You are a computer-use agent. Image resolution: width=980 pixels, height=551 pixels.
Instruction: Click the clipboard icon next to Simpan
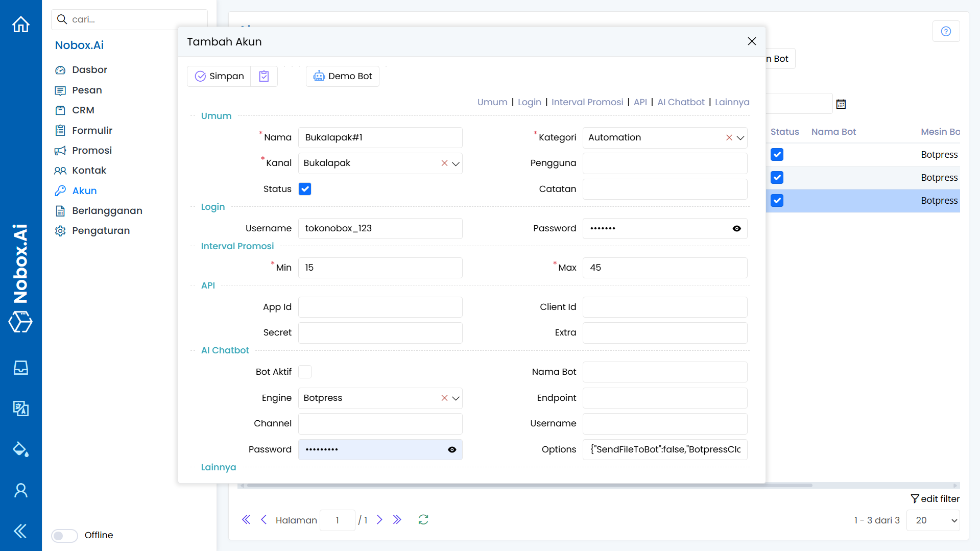(264, 76)
